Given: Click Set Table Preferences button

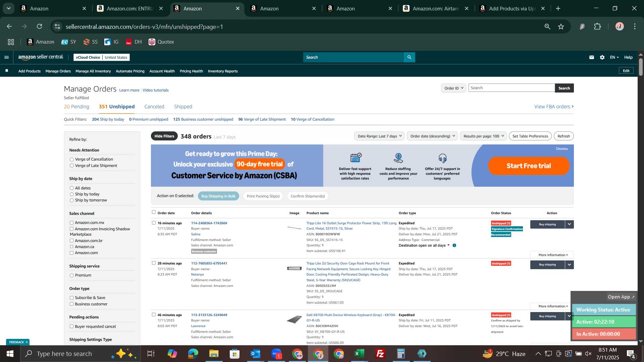Looking at the screenshot, I should [x=530, y=136].
